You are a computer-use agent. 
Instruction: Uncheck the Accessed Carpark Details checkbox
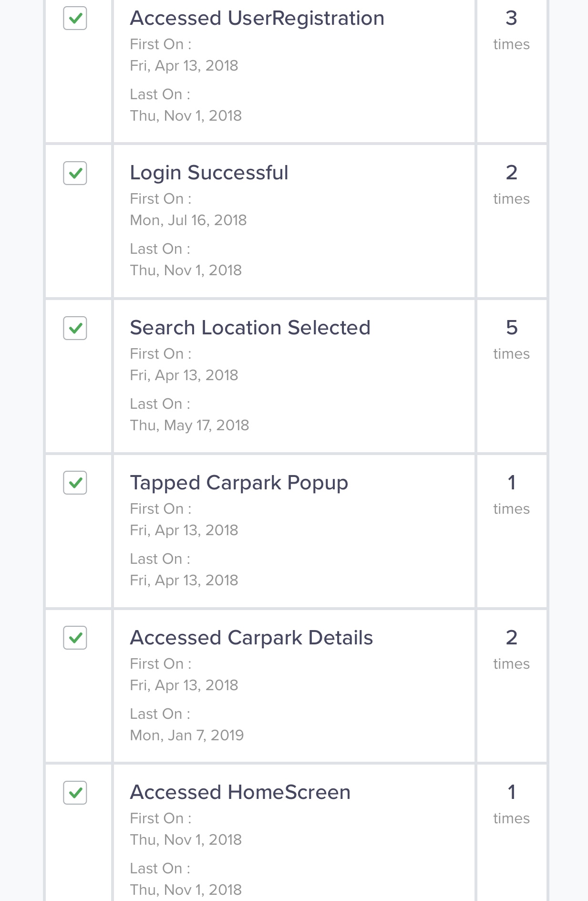click(x=75, y=638)
